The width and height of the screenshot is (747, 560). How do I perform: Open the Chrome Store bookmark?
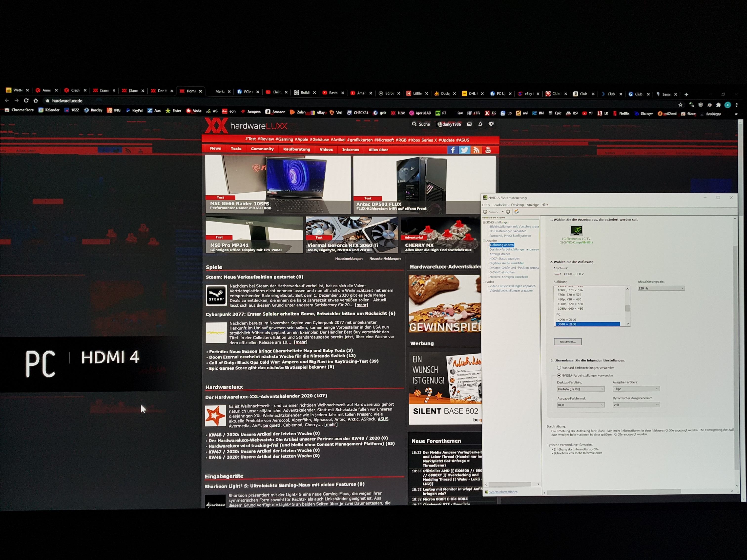pos(19,110)
